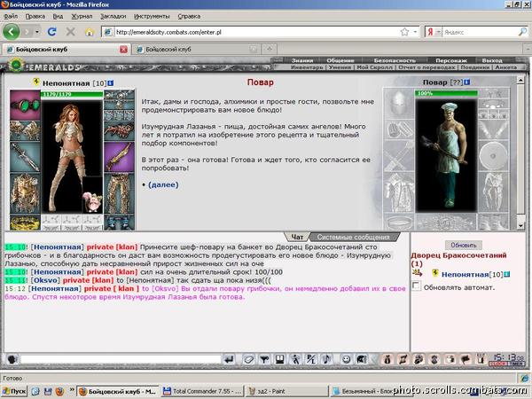Screen dimensions: 532x399
Task: Click the chat filter funnel icon
Action: click(x=264, y=359)
